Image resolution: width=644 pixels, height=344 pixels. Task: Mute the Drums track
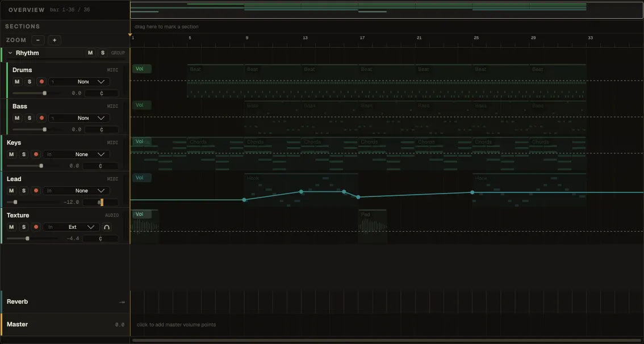(x=17, y=82)
